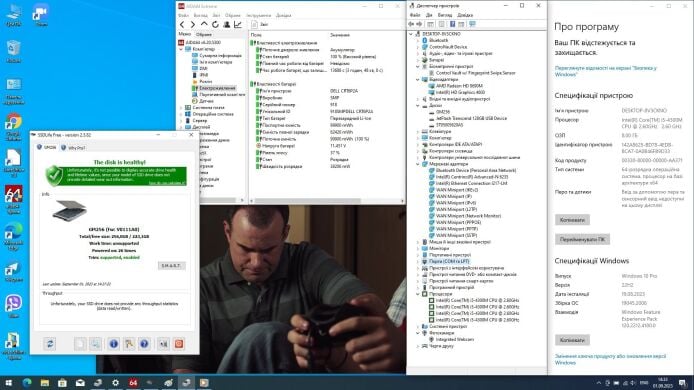Open Viber desktop shortcut
This screenshot has width=694, height=390.
click(13, 306)
